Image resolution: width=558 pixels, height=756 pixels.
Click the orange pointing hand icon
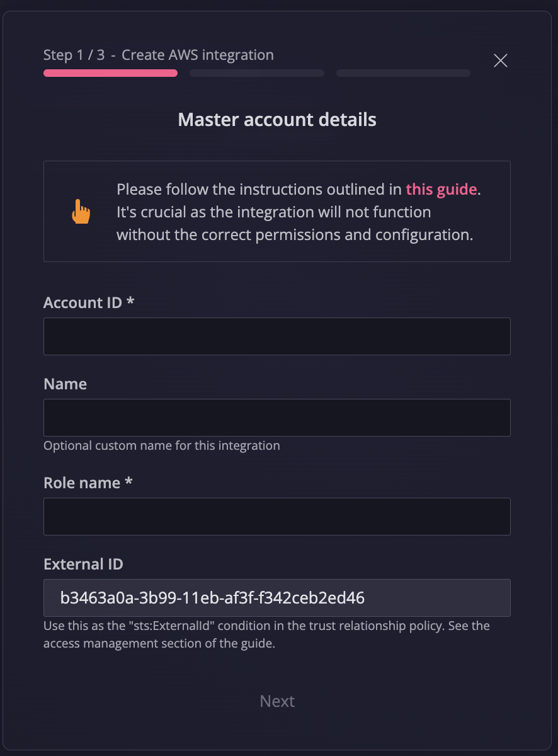pos(81,212)
